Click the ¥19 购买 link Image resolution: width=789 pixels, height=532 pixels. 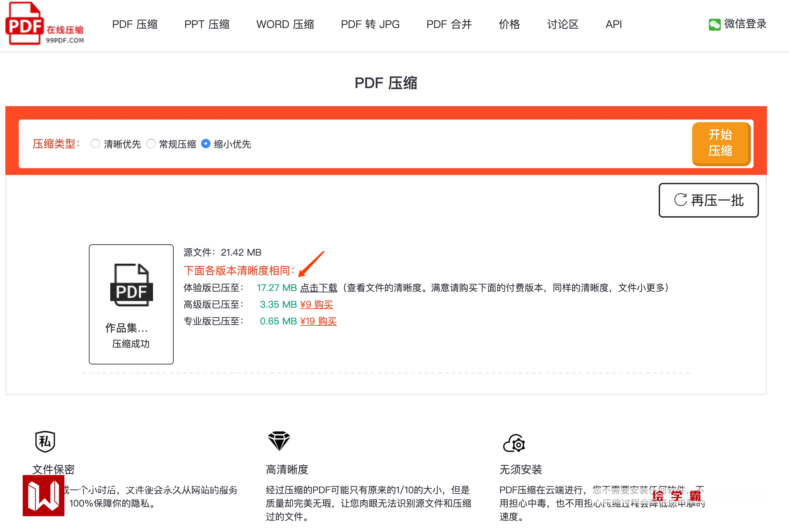coord(318,321)
